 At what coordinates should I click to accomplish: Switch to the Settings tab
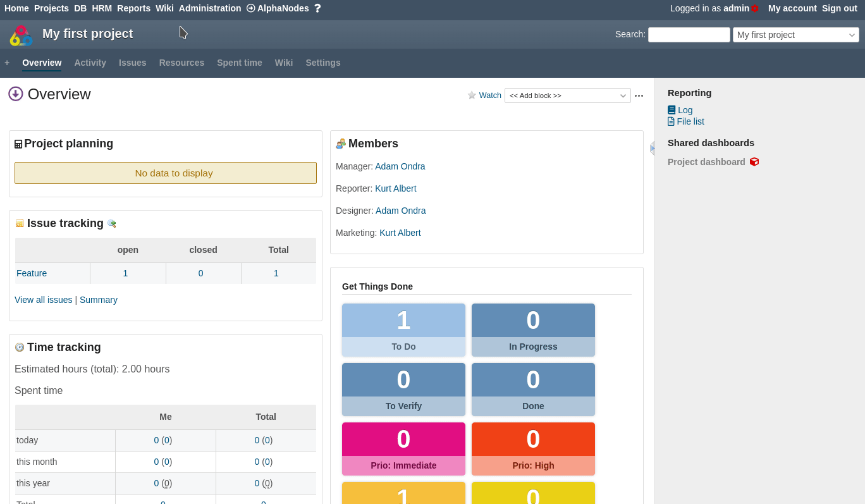click(323, 63)
